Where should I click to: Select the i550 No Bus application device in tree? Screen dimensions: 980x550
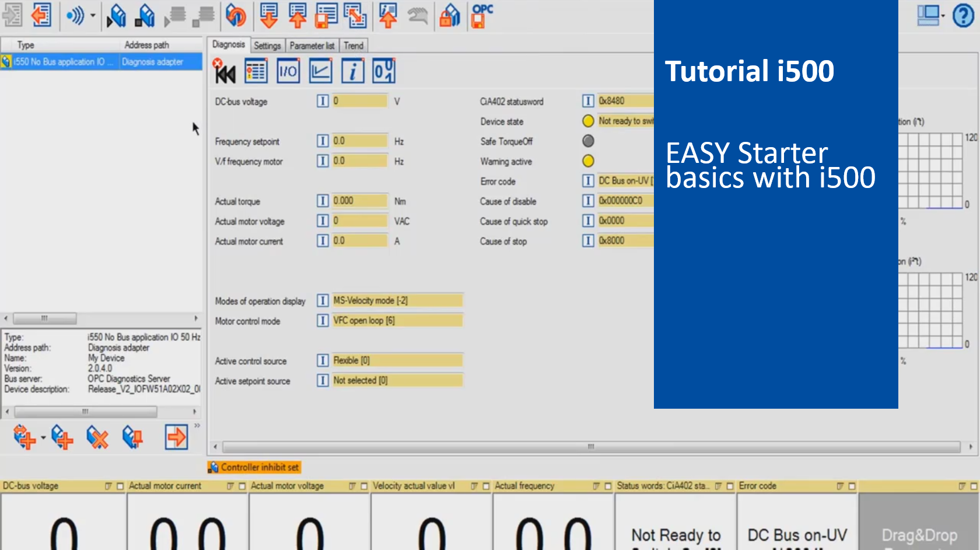click(58, 61)
